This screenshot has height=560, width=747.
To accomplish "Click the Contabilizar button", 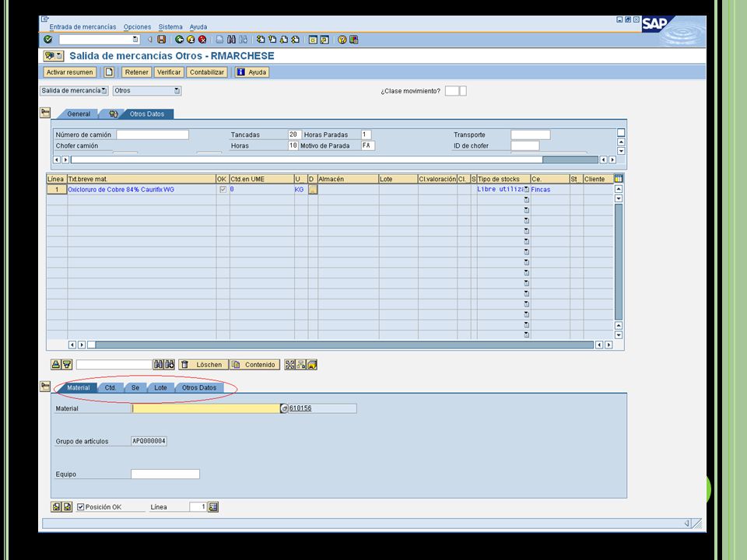I will (207, 72).
